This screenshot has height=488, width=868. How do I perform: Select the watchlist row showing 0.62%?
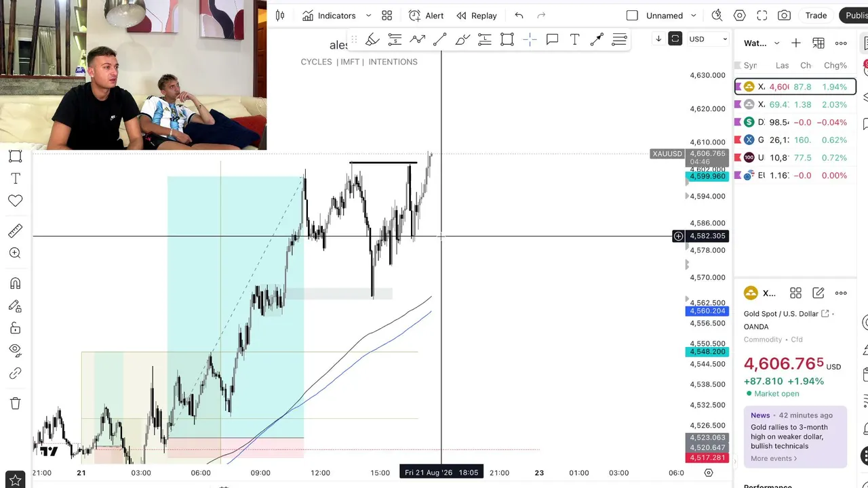point(795,140)
